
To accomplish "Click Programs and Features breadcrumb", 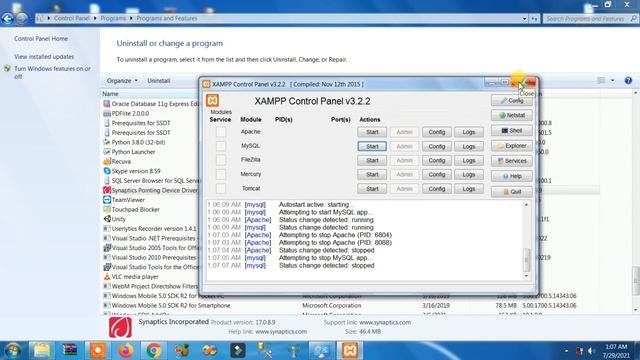I will 167,18.
